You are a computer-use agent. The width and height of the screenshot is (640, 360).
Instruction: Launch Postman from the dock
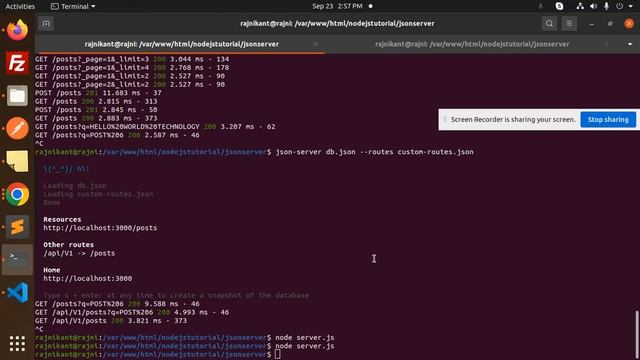pos(17,128)
